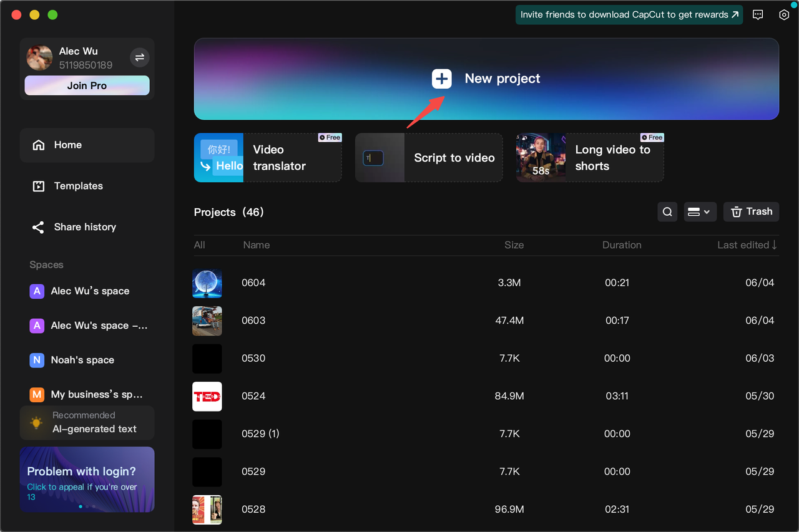Image resolution: width=799 pixels, height=532 pixels.
Task: Click the Templates icon in sidebar
Action: click(x=39, y=186)
